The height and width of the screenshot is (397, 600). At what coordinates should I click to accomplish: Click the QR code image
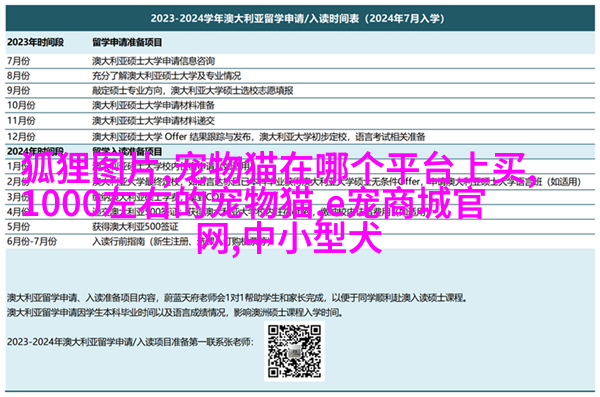point(294,351)
